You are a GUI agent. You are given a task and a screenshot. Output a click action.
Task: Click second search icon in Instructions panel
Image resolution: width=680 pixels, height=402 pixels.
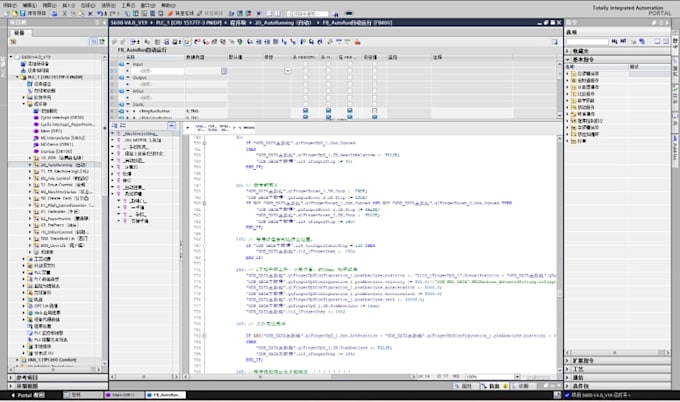coord(623,41)
